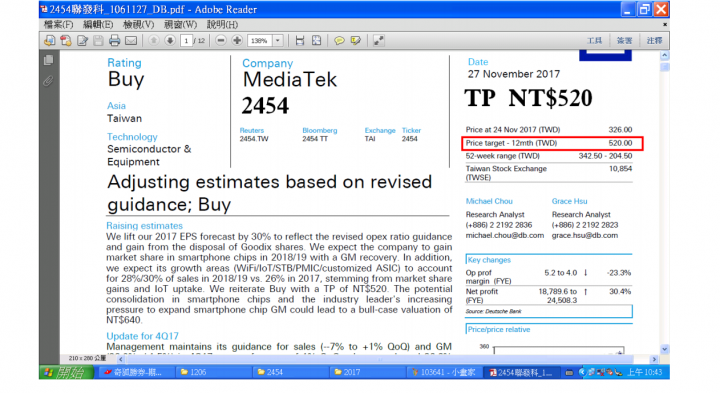
Task: Click the open file toolbar icon
Action: click(50, 41)
